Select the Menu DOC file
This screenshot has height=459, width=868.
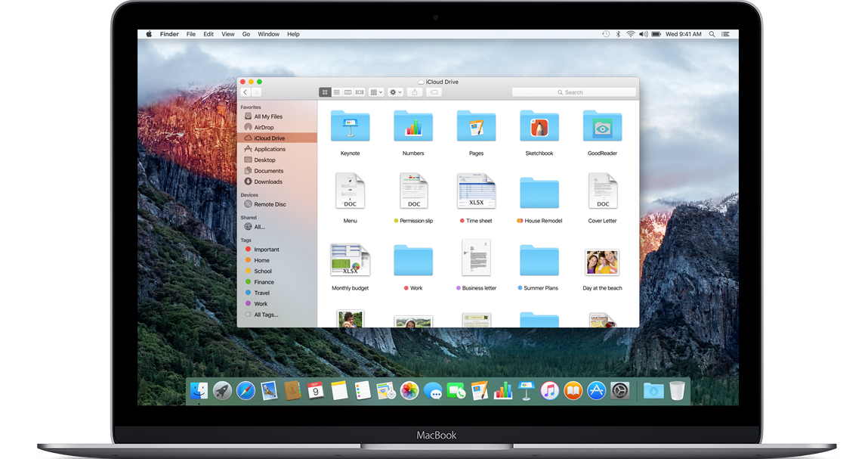click(x=350, y=191)
